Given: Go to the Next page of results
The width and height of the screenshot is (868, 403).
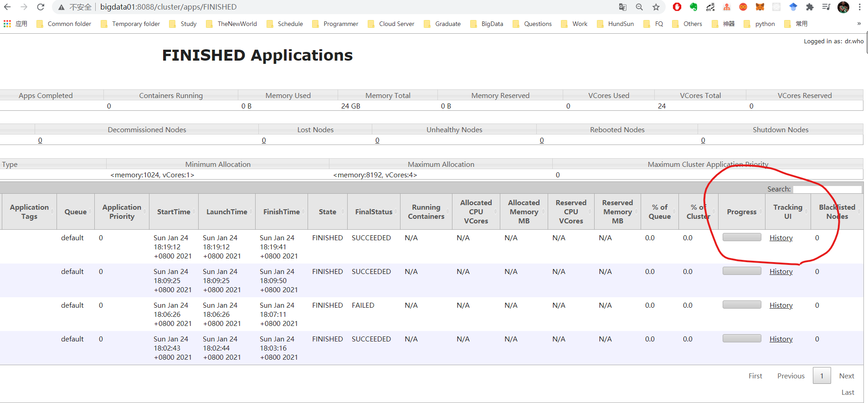Looking at the screenshot, I should [x=847, y=376].
